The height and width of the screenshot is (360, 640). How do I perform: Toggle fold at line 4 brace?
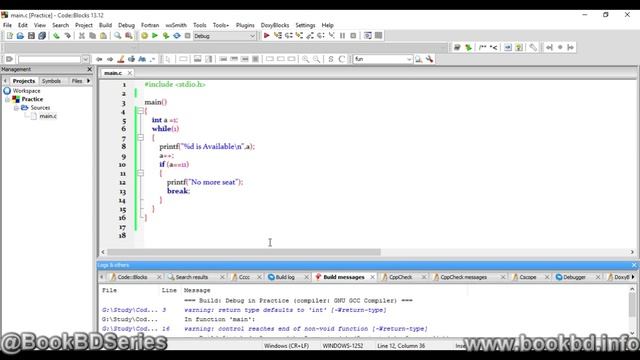pyautogui.click(x=140, y=111)
